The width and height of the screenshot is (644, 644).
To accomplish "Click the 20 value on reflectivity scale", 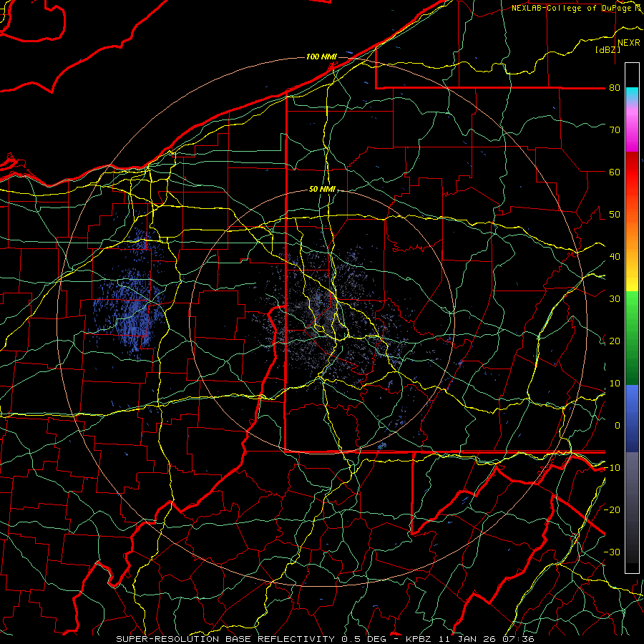I will click(615, 341).
